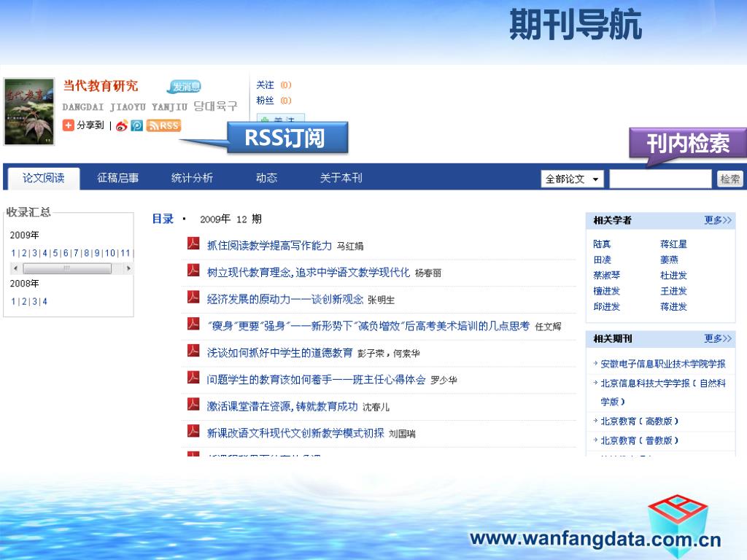The width and height of the screenshot is (747, 560).
Task: Click the issue list scroll left arrow
Action: (16, 268)
